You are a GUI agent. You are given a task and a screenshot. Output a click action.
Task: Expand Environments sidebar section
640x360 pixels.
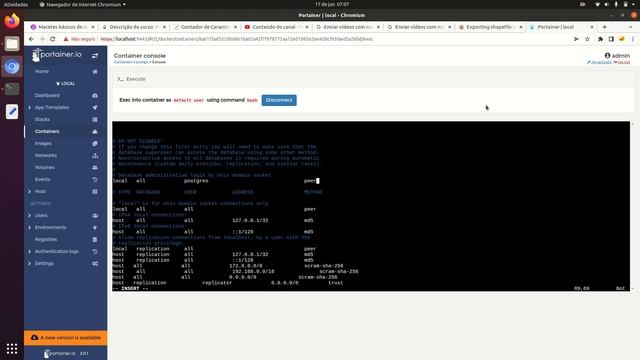29,227
